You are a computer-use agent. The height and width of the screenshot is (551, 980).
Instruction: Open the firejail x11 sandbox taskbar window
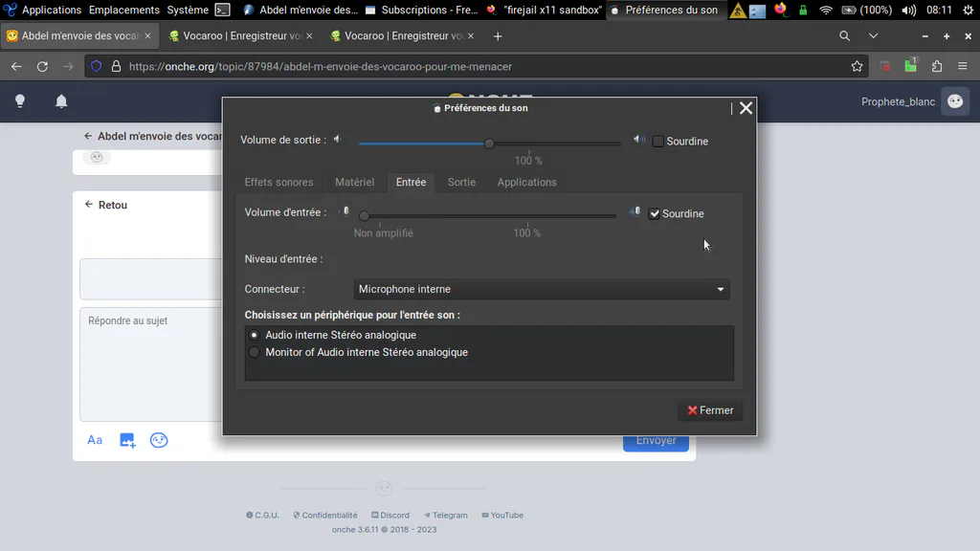(x=545, y=10)
